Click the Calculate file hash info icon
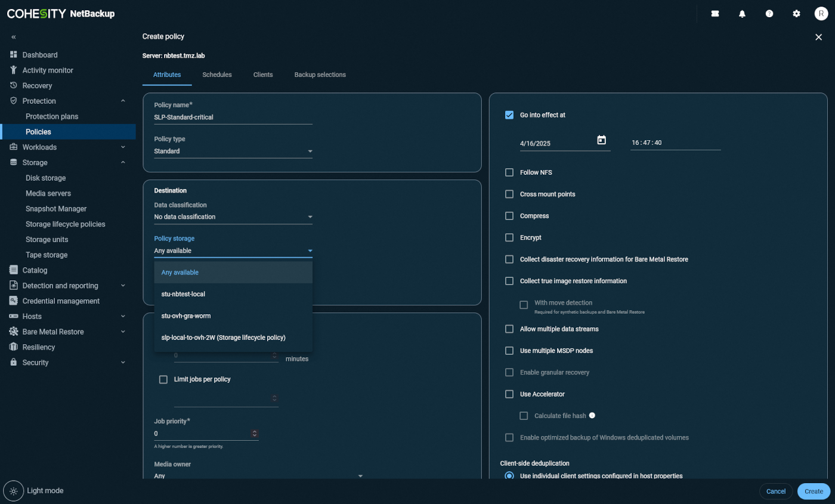This screenshot has width=835, height=504. pos(592,416)
